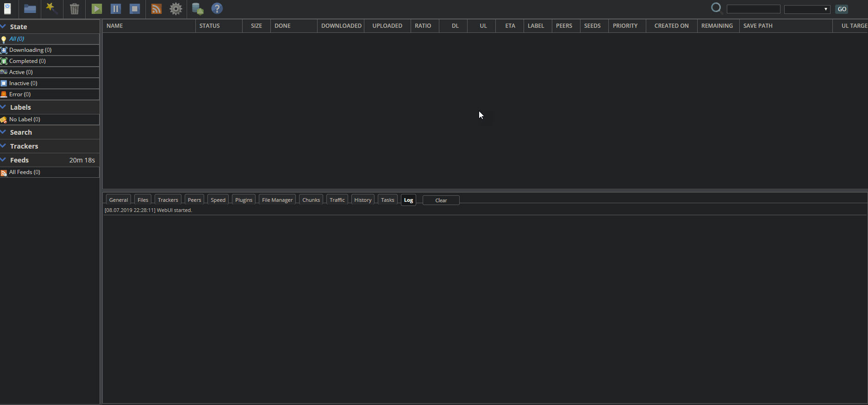Open the RSS downloader icon
868x405 pixels.
click(156, 9)
